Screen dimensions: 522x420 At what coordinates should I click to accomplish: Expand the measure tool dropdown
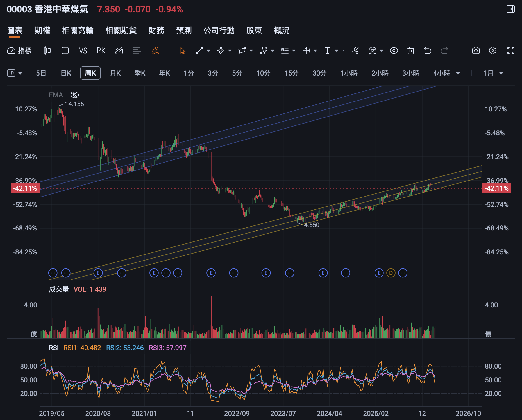315,51
